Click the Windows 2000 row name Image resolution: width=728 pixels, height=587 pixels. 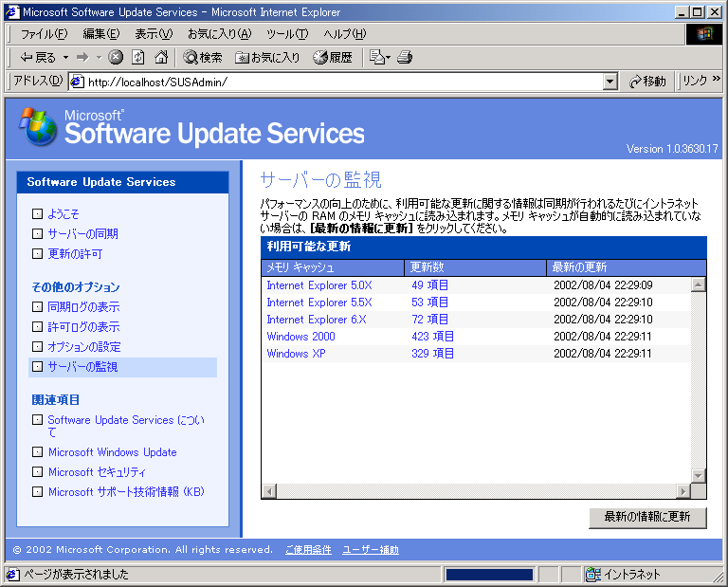click(x=300, y=337)
